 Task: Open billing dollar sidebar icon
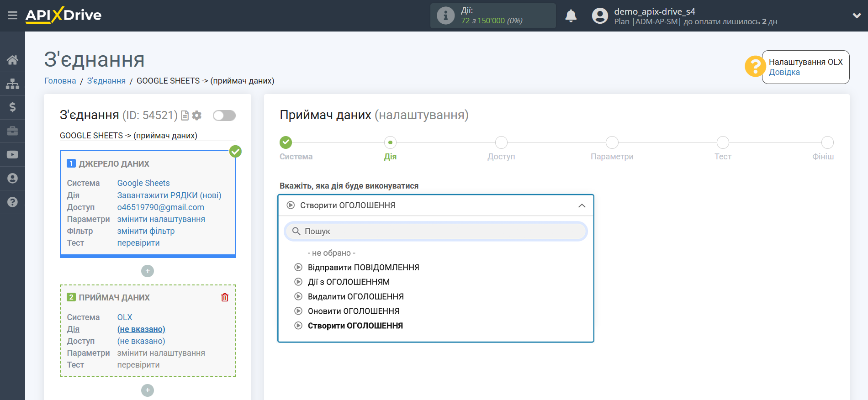12,107
